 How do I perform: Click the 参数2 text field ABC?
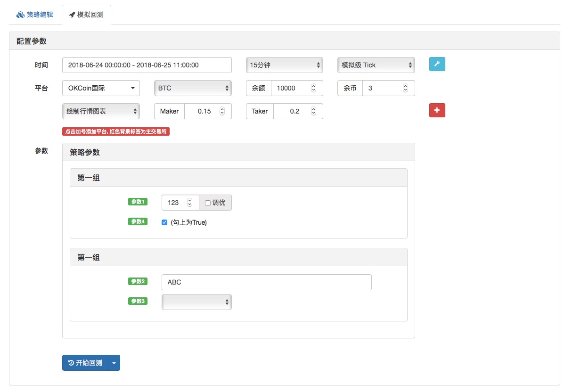pos(266,282)
